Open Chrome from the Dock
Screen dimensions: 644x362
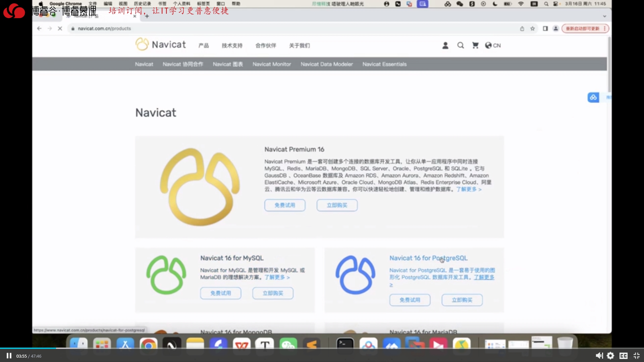[x=148, y=346]
